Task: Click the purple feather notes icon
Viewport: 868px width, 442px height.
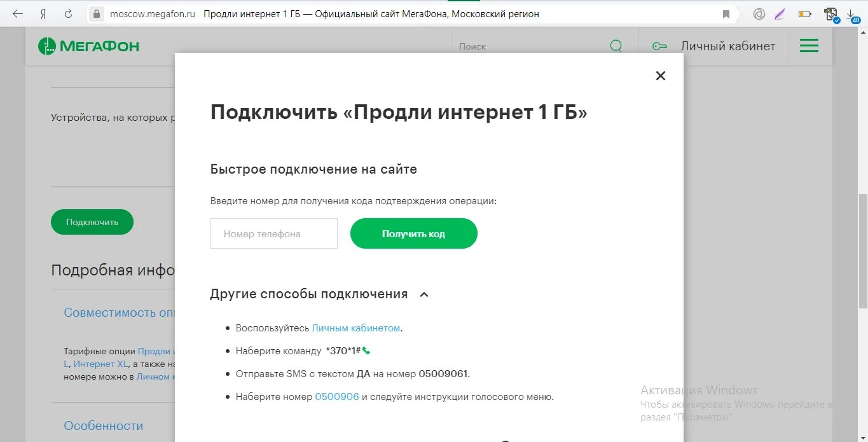Action: (x=780, y=14)
